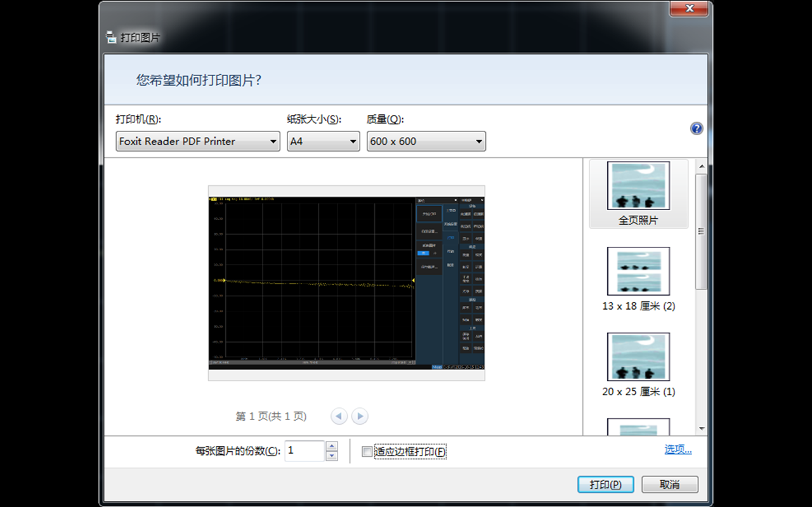Click the print preview image

tap(346, 283)
